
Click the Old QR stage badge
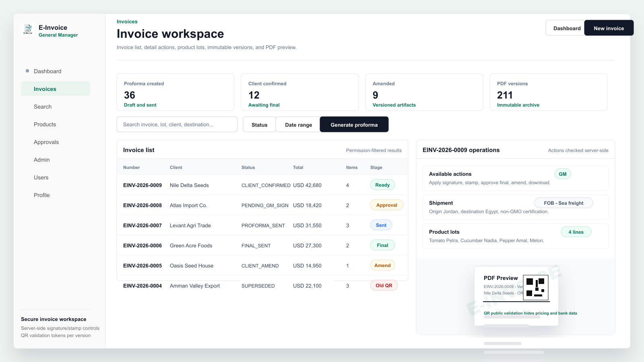384,286
